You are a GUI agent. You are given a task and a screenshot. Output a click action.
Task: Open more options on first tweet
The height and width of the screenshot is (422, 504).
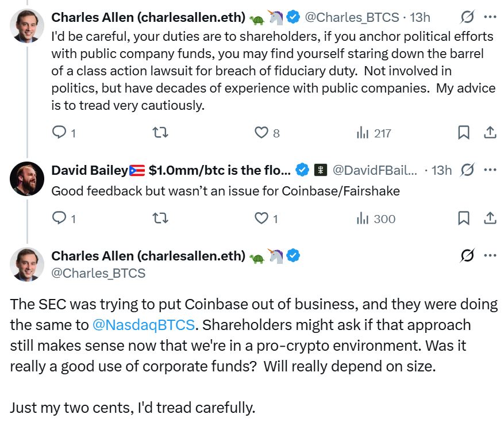click(490, 17)
